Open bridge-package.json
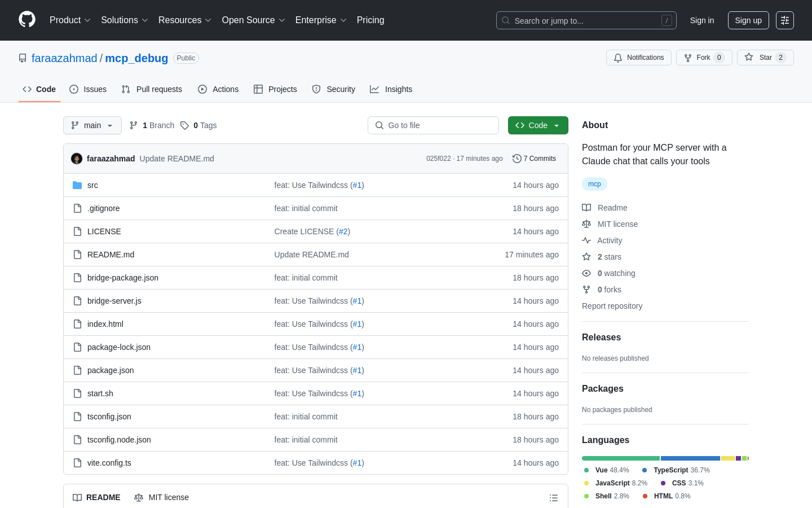 [123, 278]
